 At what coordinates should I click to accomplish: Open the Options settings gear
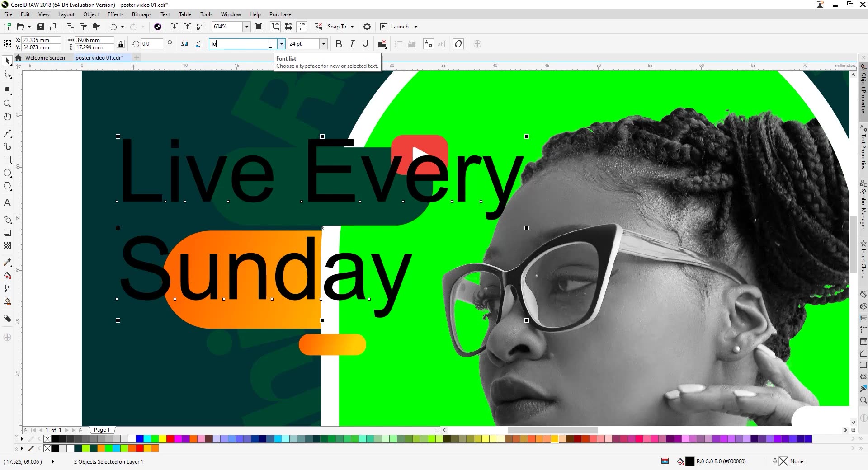367,27
